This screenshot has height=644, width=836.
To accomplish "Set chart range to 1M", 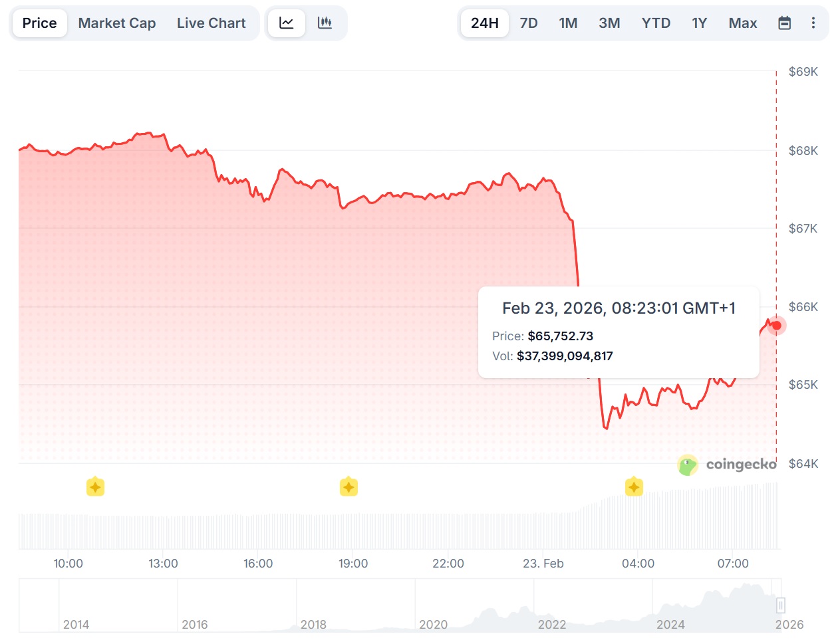I will pos(568,23).
